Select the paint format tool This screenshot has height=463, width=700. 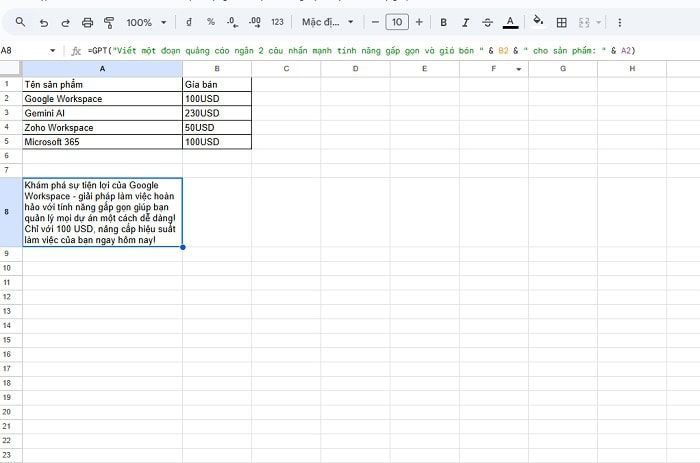pos(109,22)
